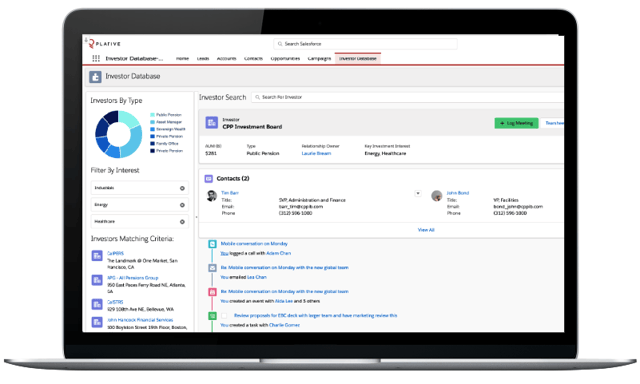Viewport: 640px width, 384px height.
Task: Open the Lea Chan link
Action: pyautogui.click(x=257, y=277)
